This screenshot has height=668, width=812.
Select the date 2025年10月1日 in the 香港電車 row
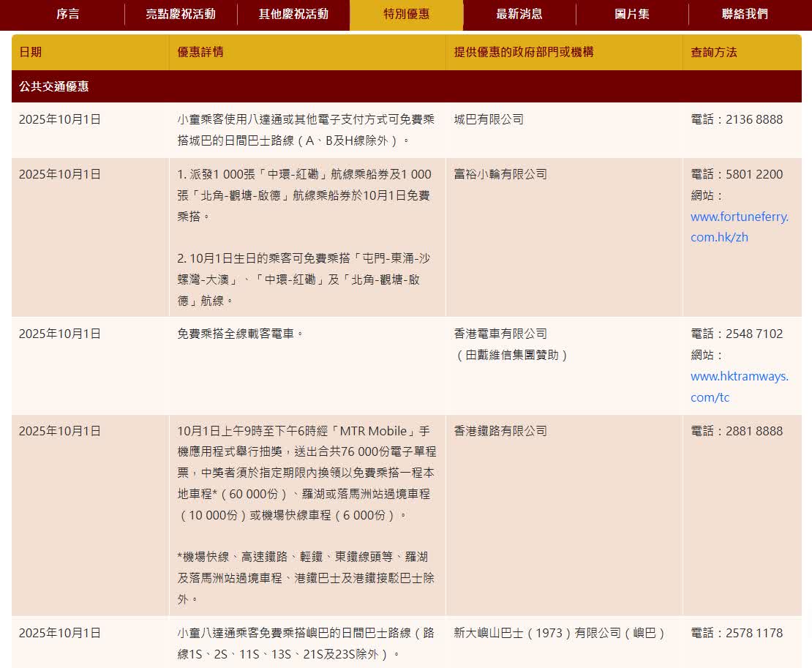pyautogui.click(x=59, y=334)
